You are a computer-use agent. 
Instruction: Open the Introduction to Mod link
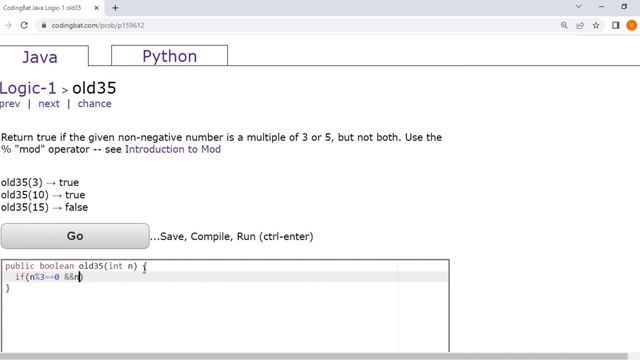click(173, 149)
